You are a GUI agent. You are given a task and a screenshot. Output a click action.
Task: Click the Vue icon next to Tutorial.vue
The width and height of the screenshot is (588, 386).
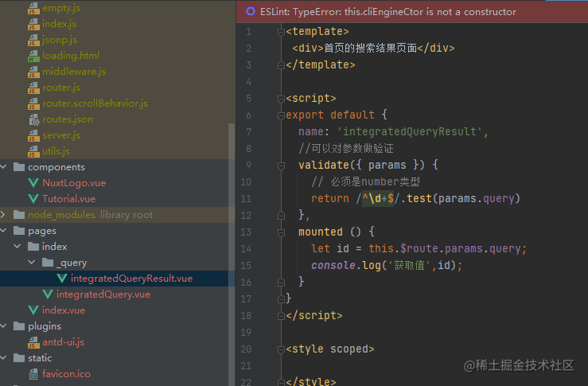pyautogui.click(x=33, y=199)
